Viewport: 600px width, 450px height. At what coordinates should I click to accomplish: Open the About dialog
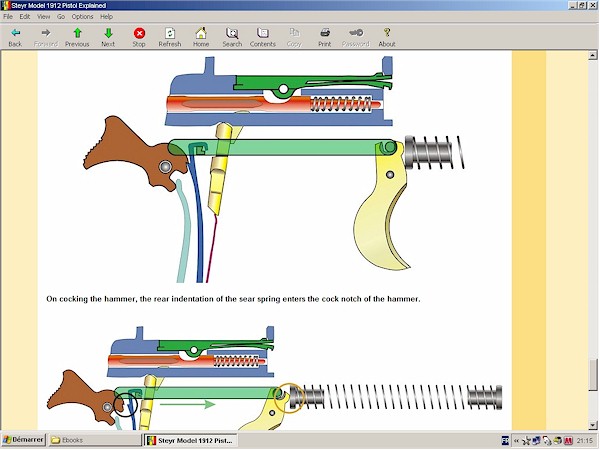(x=387, y=37)
